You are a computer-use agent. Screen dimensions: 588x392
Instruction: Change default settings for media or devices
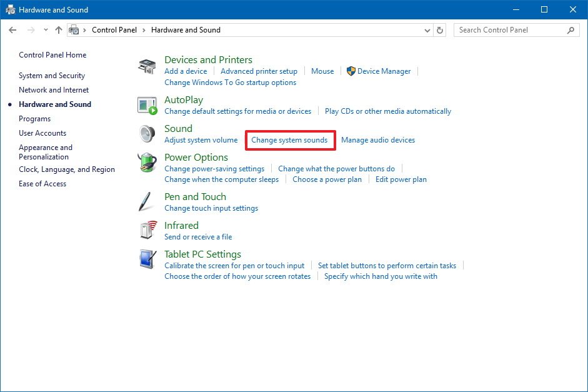pyautogui.click(x=237, y=111)
